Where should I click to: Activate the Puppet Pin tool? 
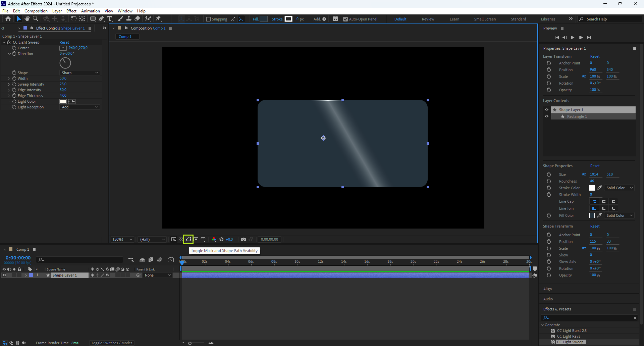[x=158, y=19]
